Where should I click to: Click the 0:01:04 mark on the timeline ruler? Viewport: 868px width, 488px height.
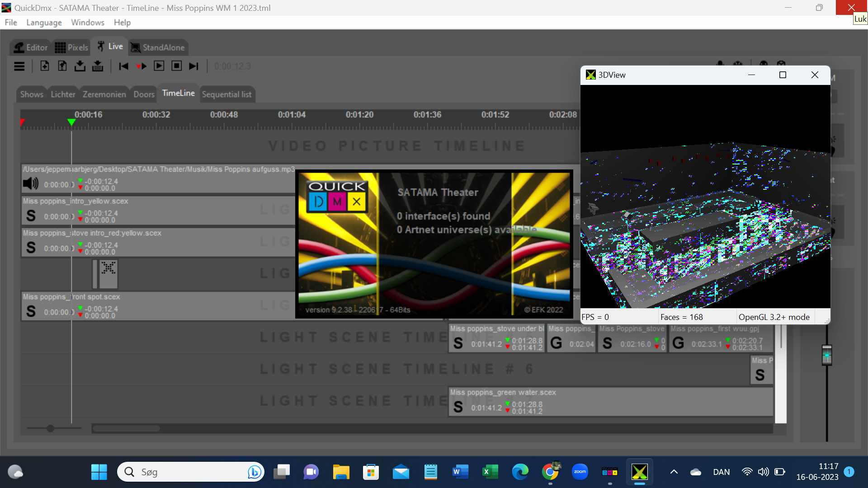(292, 115)
